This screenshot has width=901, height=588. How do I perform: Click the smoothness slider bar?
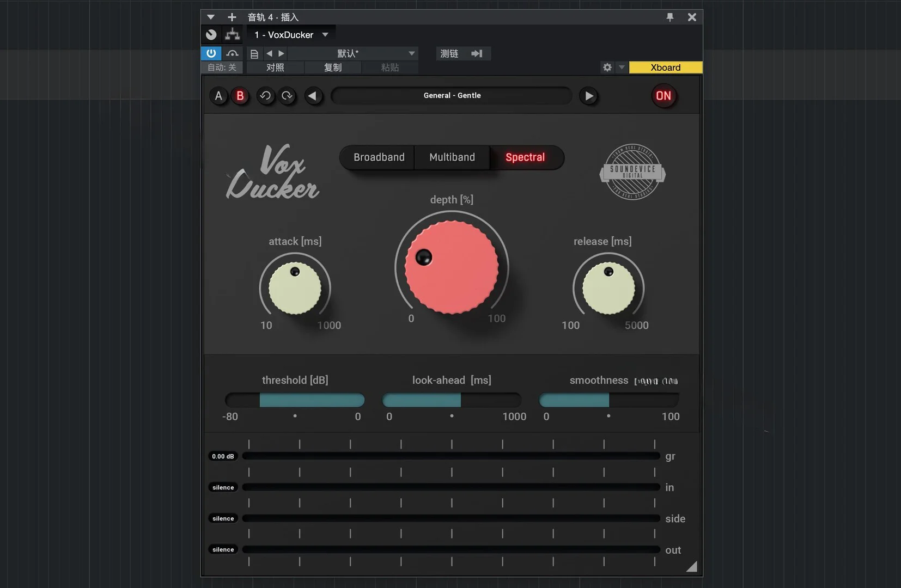[608, 401]
